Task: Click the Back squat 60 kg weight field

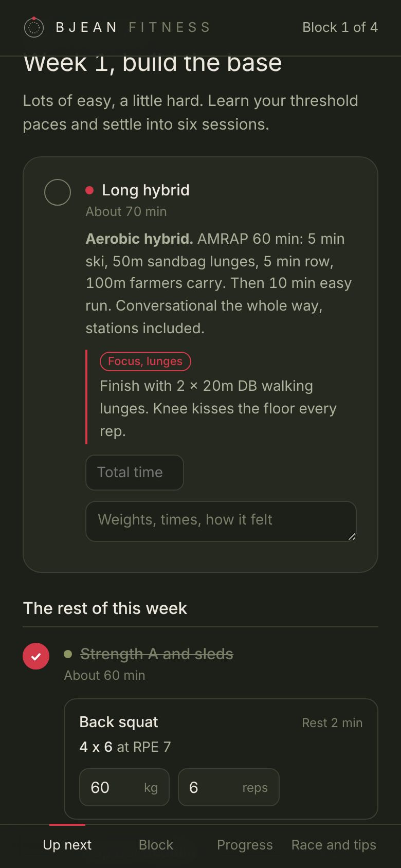Action: click(x=124, y=787)
